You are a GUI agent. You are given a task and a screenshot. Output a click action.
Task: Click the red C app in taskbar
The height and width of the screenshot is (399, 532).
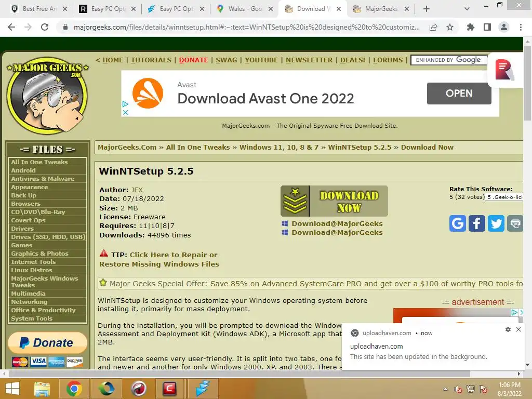tap(169, 389)
